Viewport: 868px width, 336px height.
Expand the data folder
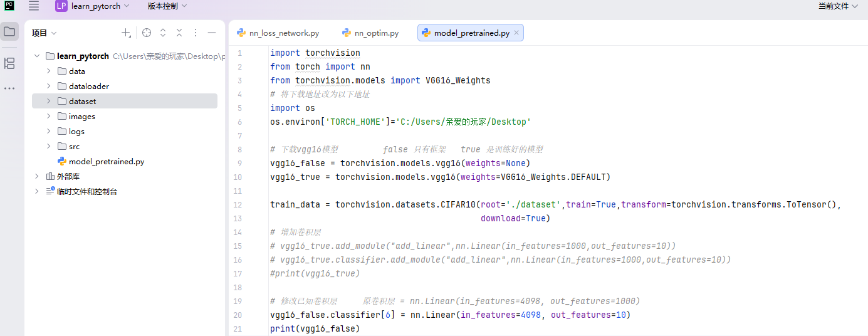[x=49, y=71]
